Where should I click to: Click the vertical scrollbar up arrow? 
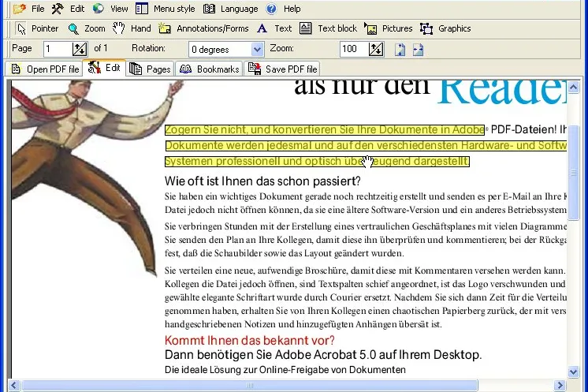tap(573, 88)
